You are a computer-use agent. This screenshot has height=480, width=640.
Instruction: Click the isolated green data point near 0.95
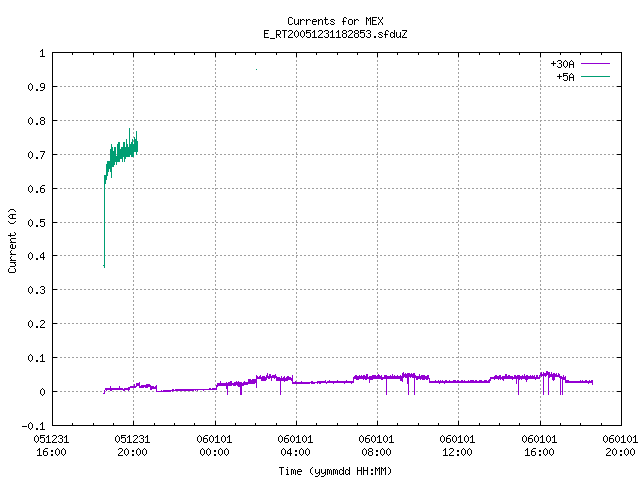pos(256,69)
